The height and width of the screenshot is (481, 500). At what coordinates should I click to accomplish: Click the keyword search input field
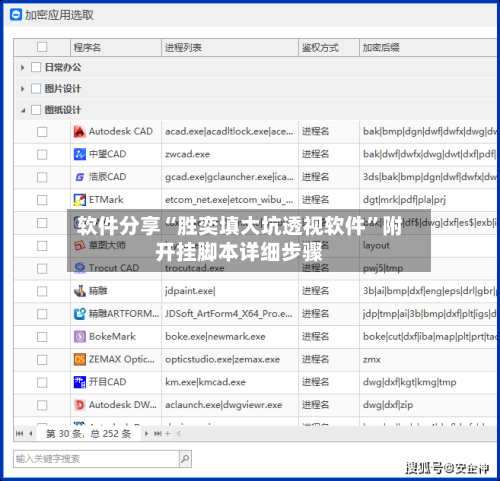click(x=96, y=459)
